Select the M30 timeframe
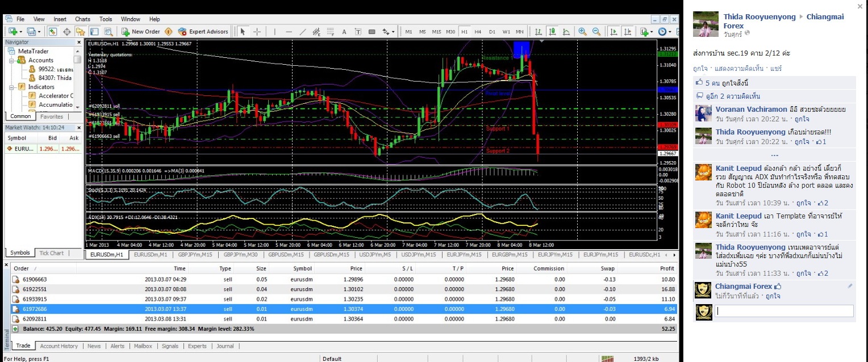Image resolution: width=868 pixels, height=362 pixels. [x=450, y=32]
